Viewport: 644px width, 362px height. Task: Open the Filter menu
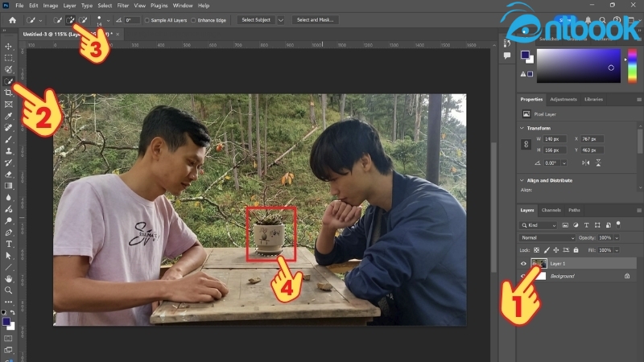[x=123, y=6]
